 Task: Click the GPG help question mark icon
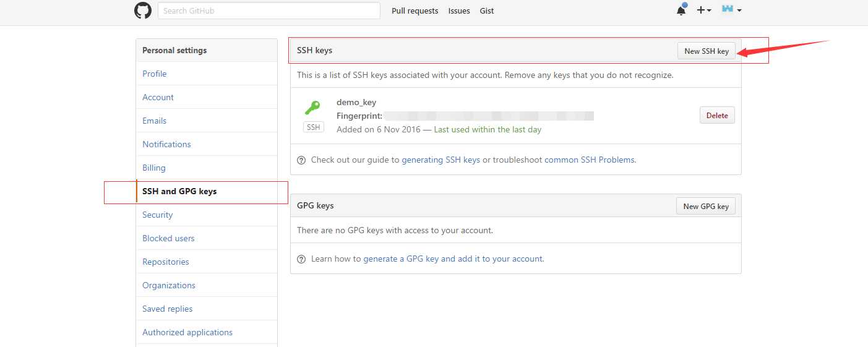pyautogui.click(x=301, y=259)
